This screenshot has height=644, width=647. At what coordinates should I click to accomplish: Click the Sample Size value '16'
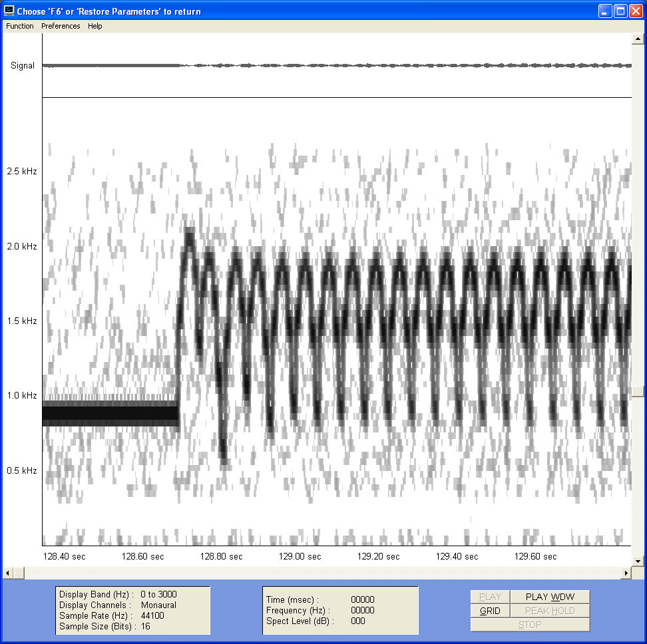[x=146, y=626]
